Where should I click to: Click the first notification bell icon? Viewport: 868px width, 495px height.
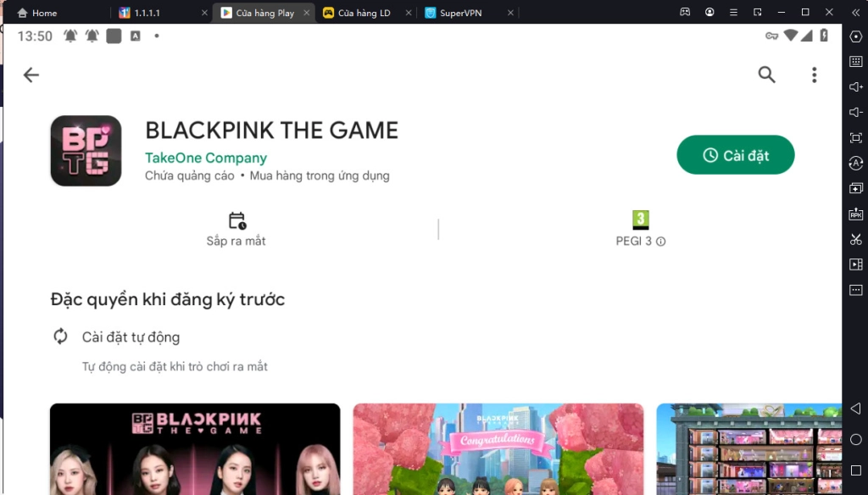click(70, 36)
